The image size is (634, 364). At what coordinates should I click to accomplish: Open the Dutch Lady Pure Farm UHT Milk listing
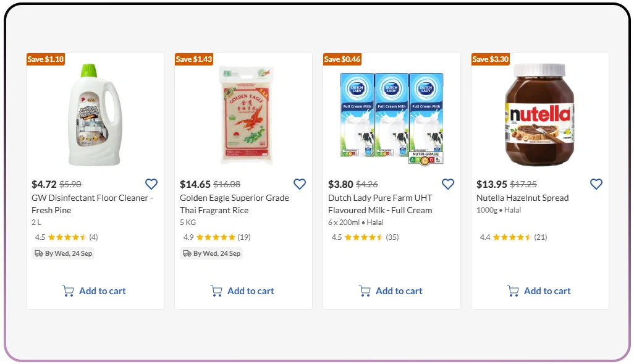(383, 205)
